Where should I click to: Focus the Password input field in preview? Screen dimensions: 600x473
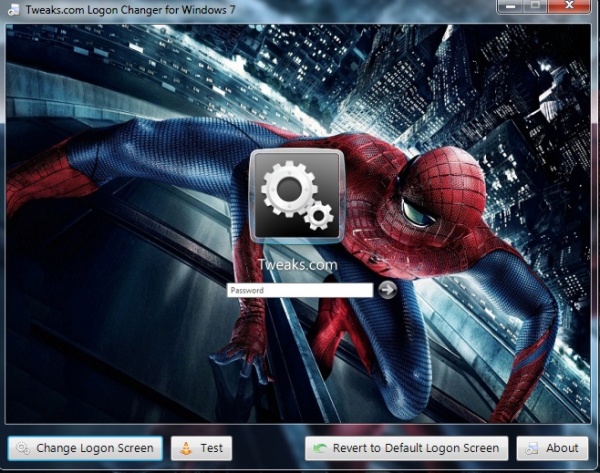point(300,290)
